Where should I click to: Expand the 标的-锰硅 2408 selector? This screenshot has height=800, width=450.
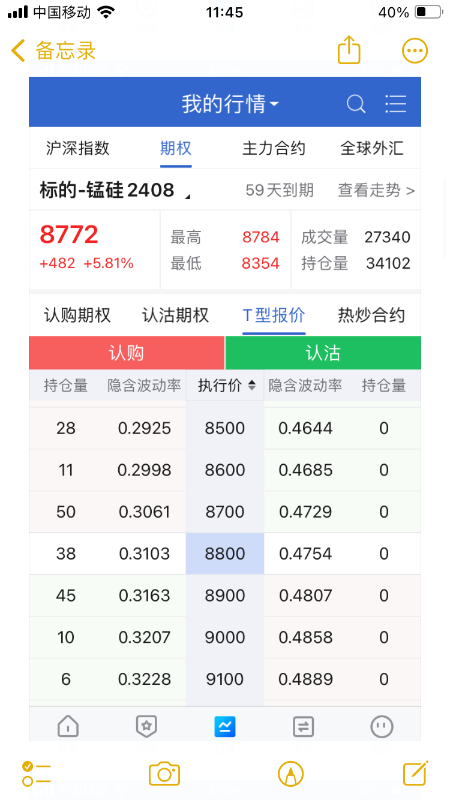tap(115, 190)
